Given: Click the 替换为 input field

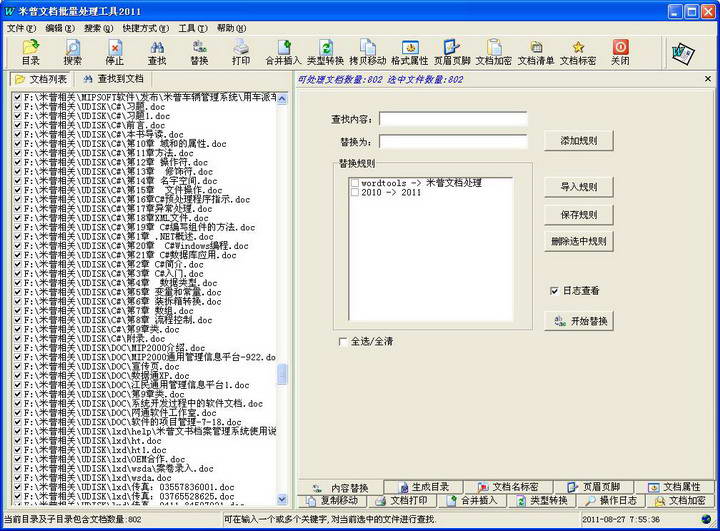Looking at the screenshot, I should pyautogui.click(x=453, y=141).
